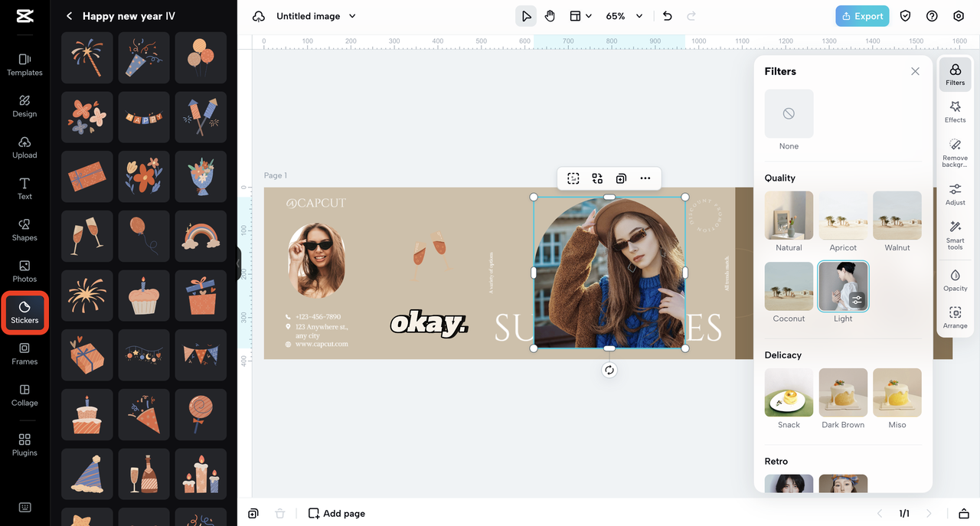Click the rotate handle below the image
This screenshot has width=980, height=526.
pyautogui.click(x=609, y=370)
